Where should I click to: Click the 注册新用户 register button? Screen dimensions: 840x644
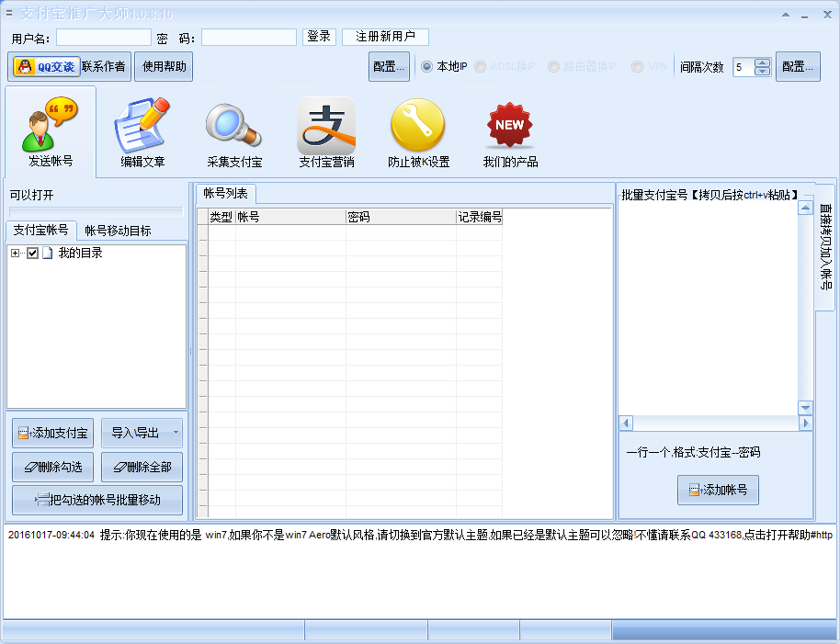385,37
